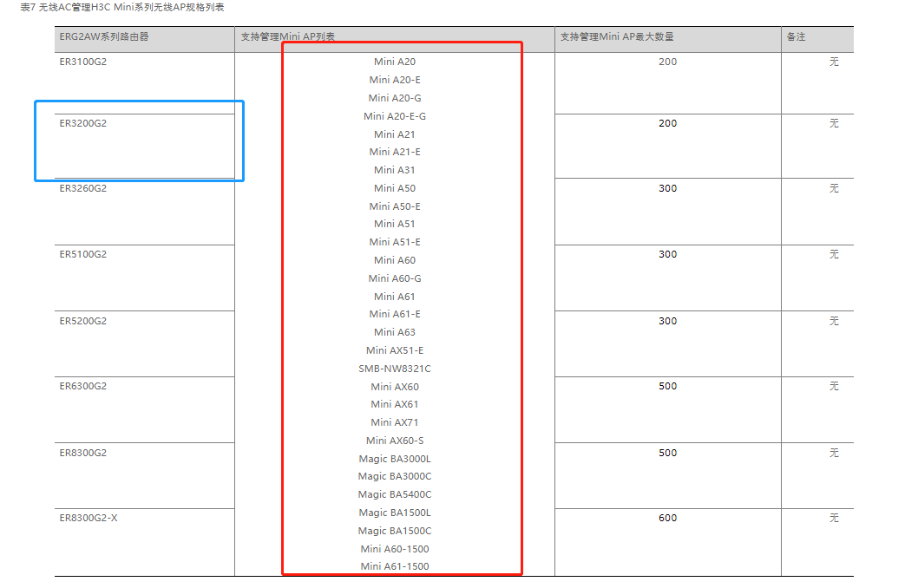Screen dimensions: 918x588
Task: Click the Mini A51-E entry
Action: coord(395,242)
